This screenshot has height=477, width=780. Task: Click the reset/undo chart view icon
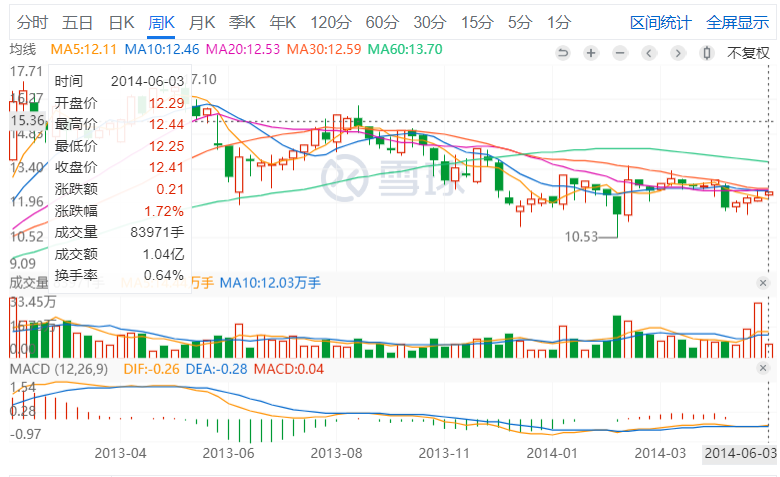pos(564,53)
